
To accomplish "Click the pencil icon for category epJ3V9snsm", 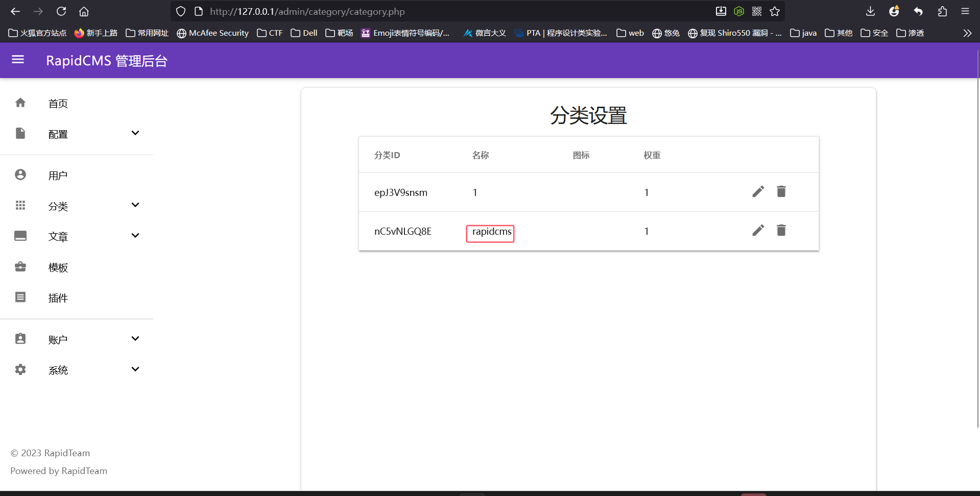I will tap(758, 191).
